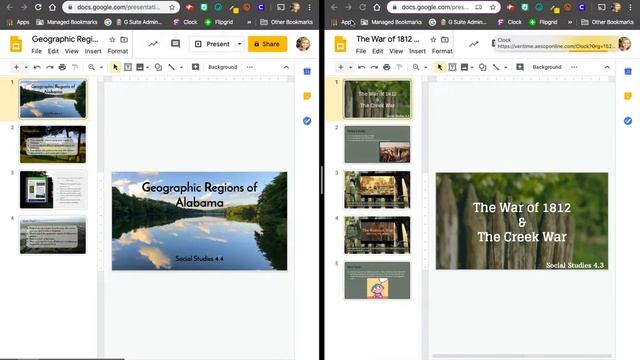Add a comment from left window toolbar
This screenshot has width=640, height=360.
pos(196,67)
